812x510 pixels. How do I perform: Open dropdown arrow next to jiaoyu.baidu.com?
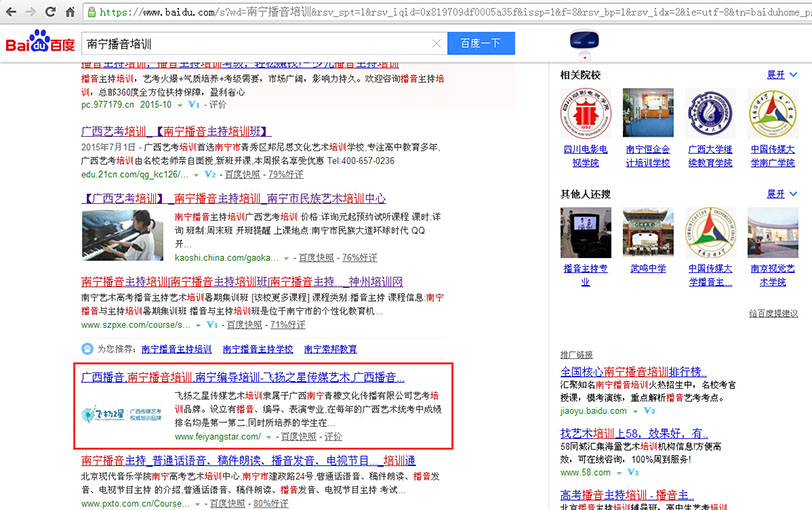[635, 411]
